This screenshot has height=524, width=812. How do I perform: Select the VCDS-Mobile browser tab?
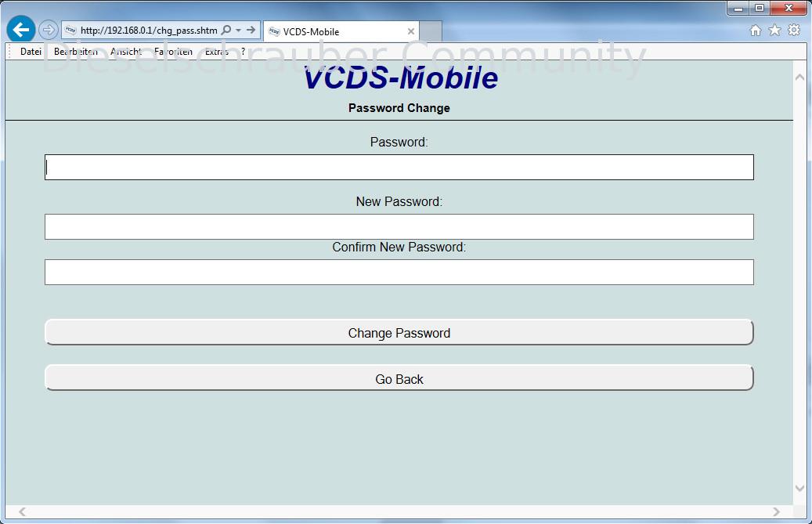click(x=341, y=31)
